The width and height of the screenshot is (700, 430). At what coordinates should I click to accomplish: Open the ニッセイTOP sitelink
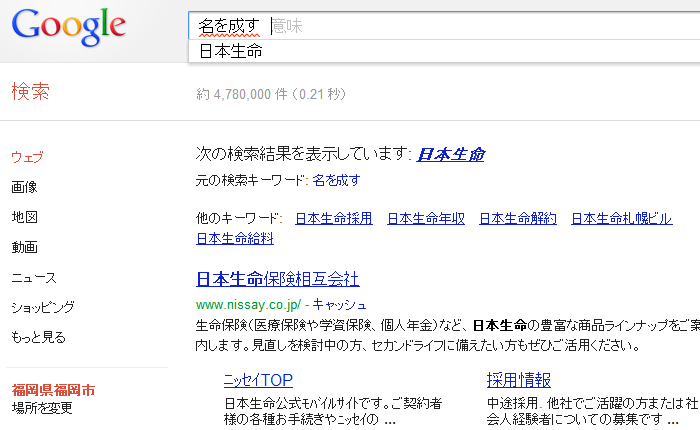point(258,380)
